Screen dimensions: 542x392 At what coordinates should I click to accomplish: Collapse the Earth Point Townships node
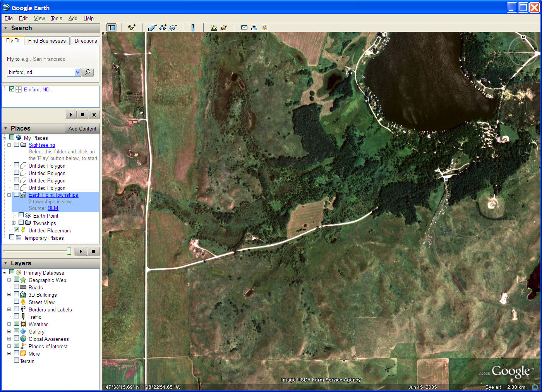pos(9,195)
